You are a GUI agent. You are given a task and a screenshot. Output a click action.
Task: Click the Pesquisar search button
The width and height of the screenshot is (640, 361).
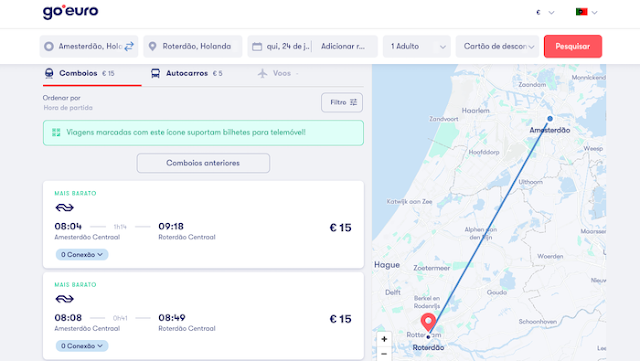573,47
